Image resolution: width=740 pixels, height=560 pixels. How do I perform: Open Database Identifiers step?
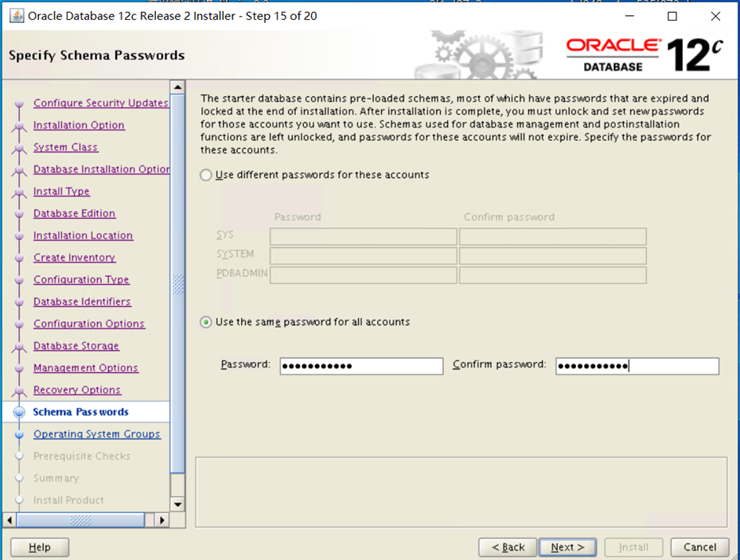(x=82, y=302)
